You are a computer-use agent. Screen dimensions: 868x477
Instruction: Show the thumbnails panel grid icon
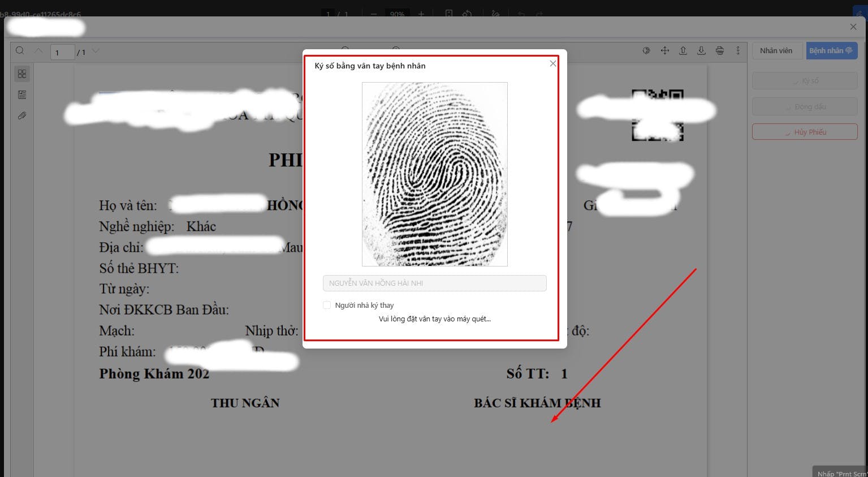[x=22, y=74]
